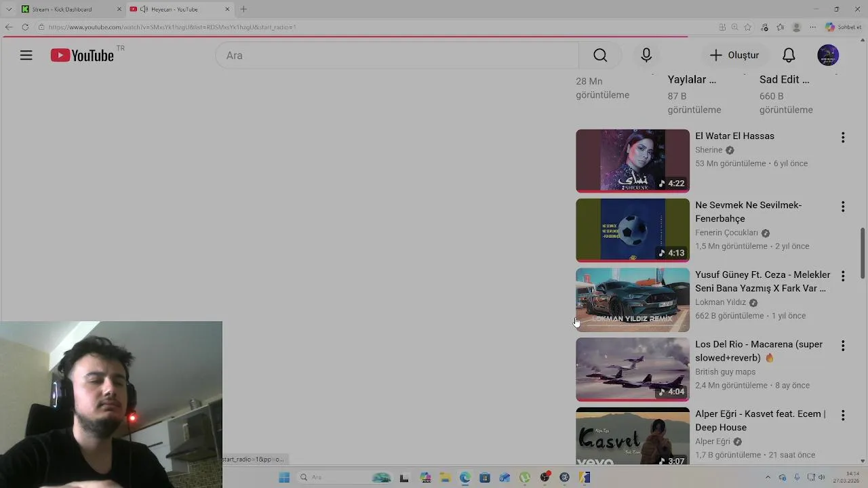Open the browser tab search dropdown

point(8,9)
